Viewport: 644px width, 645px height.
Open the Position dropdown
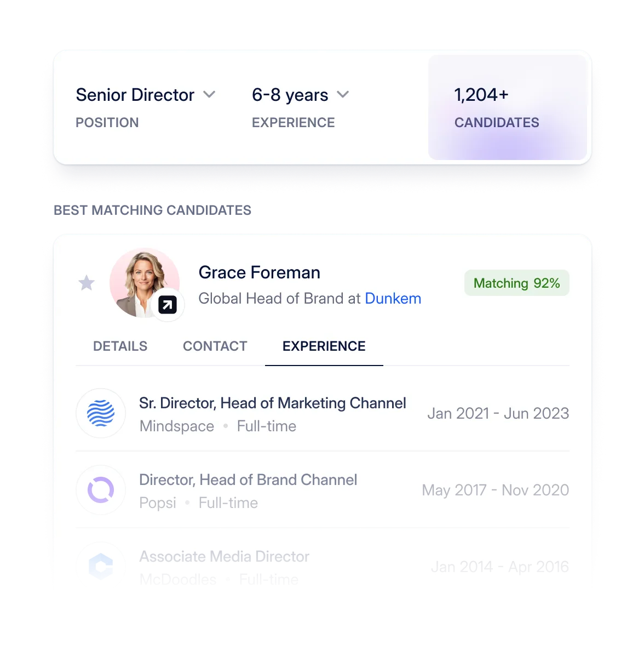pyautogui.click(x=145, y=94)
